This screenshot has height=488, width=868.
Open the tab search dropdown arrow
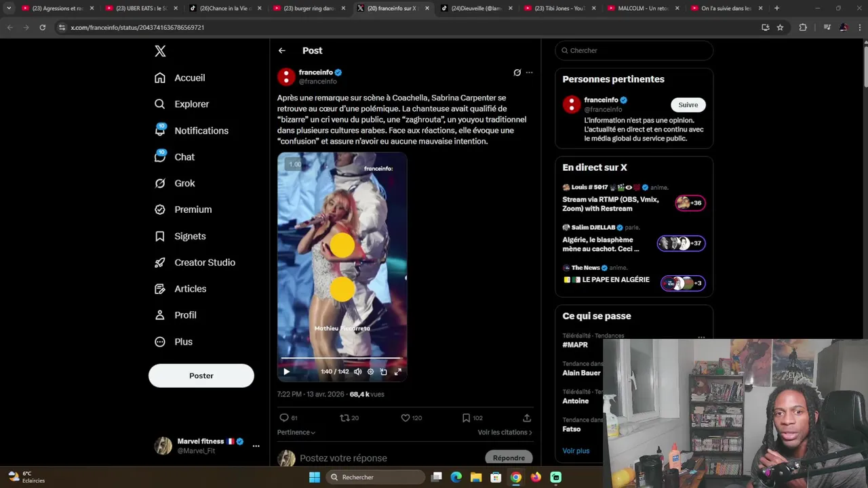[x=9, y=8]
